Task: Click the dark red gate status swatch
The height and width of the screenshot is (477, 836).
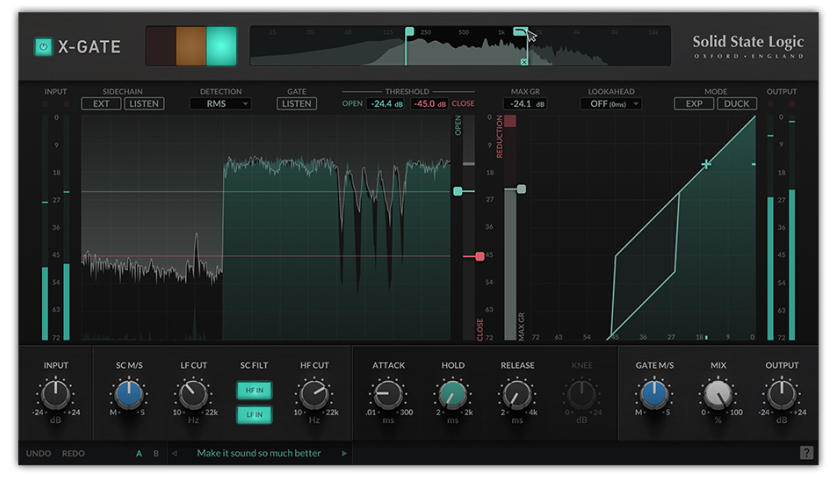Action: [160, 46]
